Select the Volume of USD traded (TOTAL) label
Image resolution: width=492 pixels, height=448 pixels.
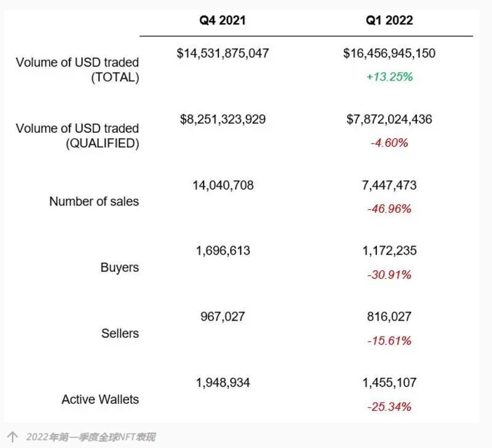tap(77, 70)
